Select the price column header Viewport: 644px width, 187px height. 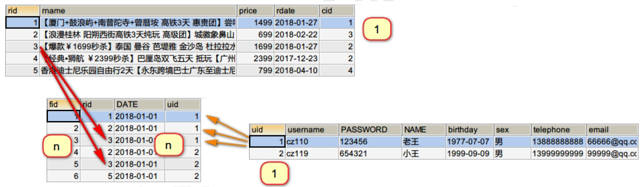pos(256,11)
